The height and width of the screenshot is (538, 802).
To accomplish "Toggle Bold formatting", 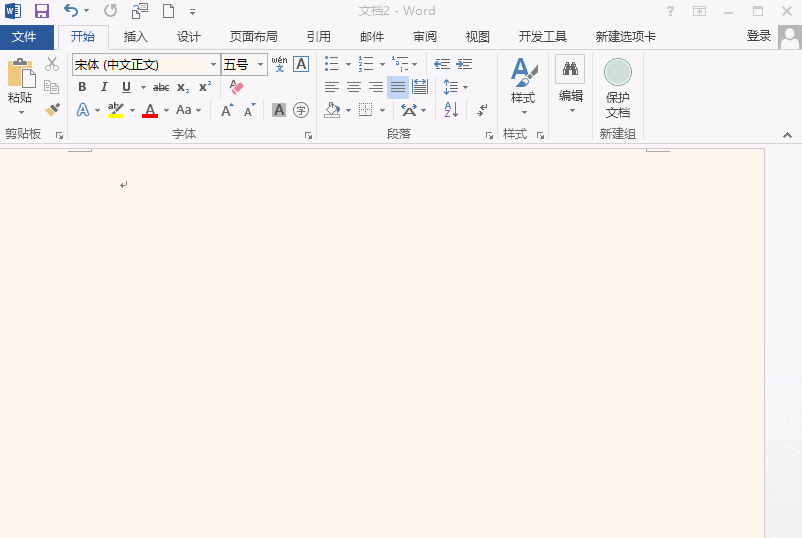I will (82, 87).
